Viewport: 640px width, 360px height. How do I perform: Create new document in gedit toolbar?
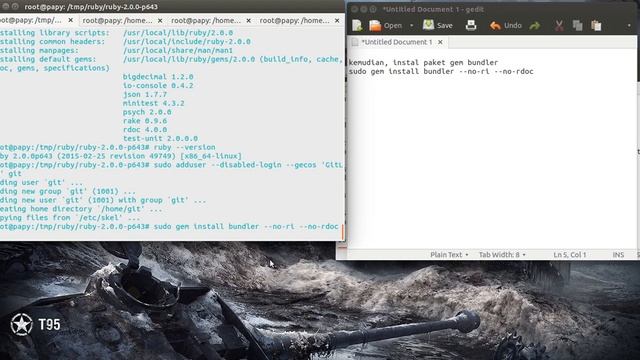[357, 25]
